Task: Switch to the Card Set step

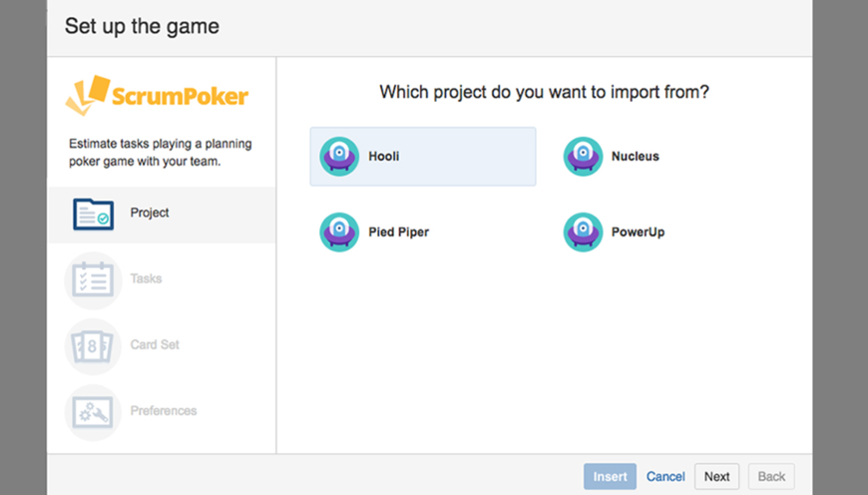Action: click(155, 345)
